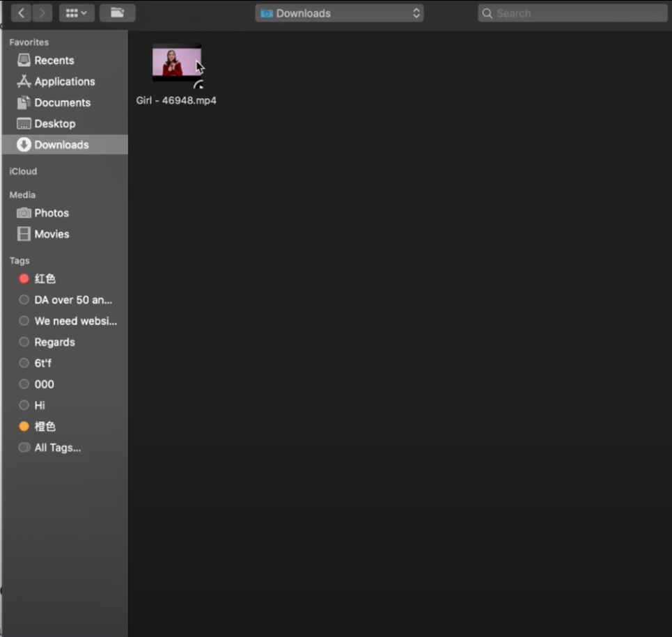This screenshot has height=637, width=672.
Task: Click the Photos camera icon
Action: 24,213
